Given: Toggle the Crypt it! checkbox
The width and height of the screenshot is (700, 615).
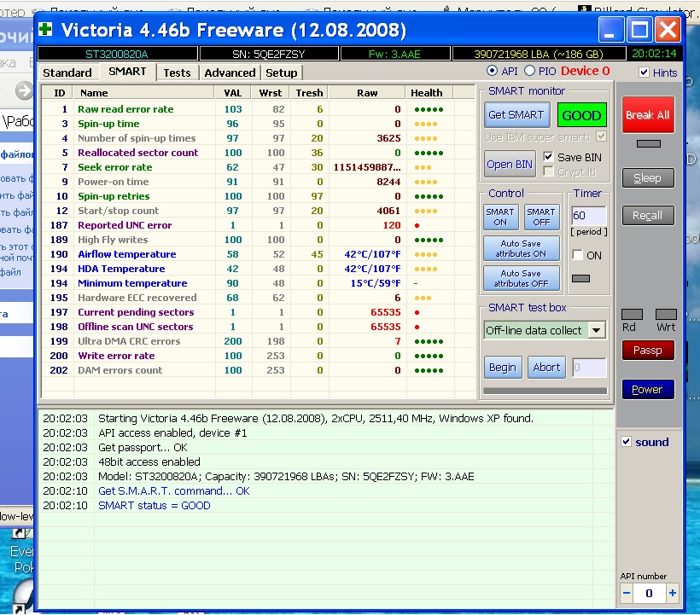Looking at the screenshot, I should [x=549, y=171].
